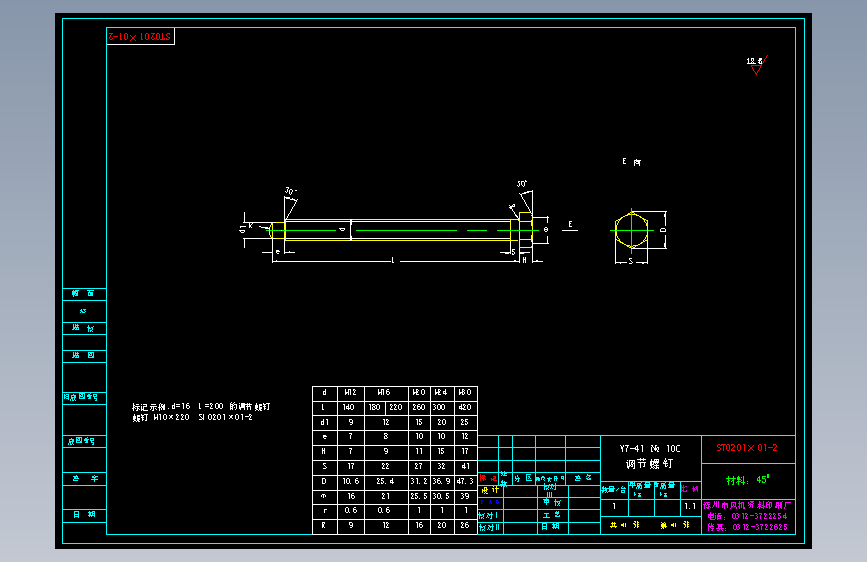
Task: Click the 47.3 value in the D row
Action: click(465, 481)
